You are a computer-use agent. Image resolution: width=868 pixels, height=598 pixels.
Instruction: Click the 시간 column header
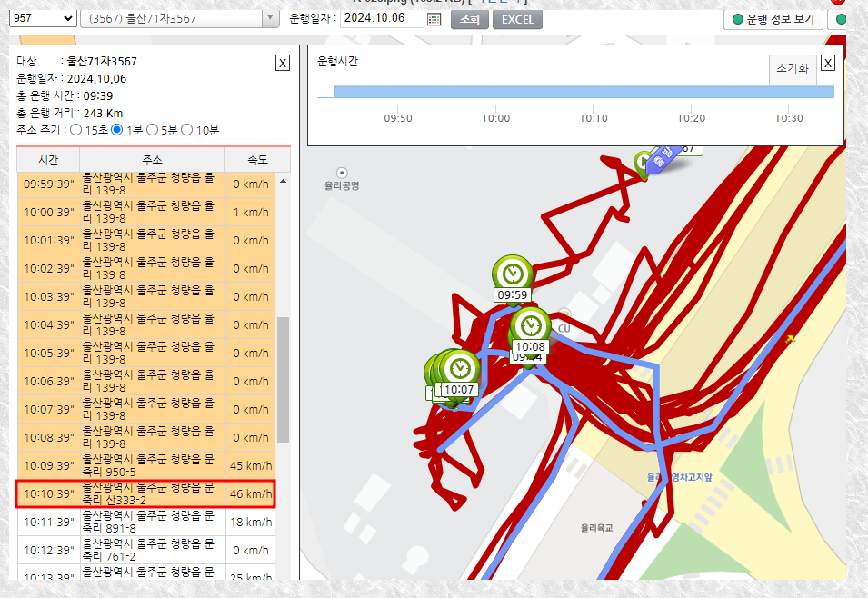pyautogui.click(x=48, y=160)
